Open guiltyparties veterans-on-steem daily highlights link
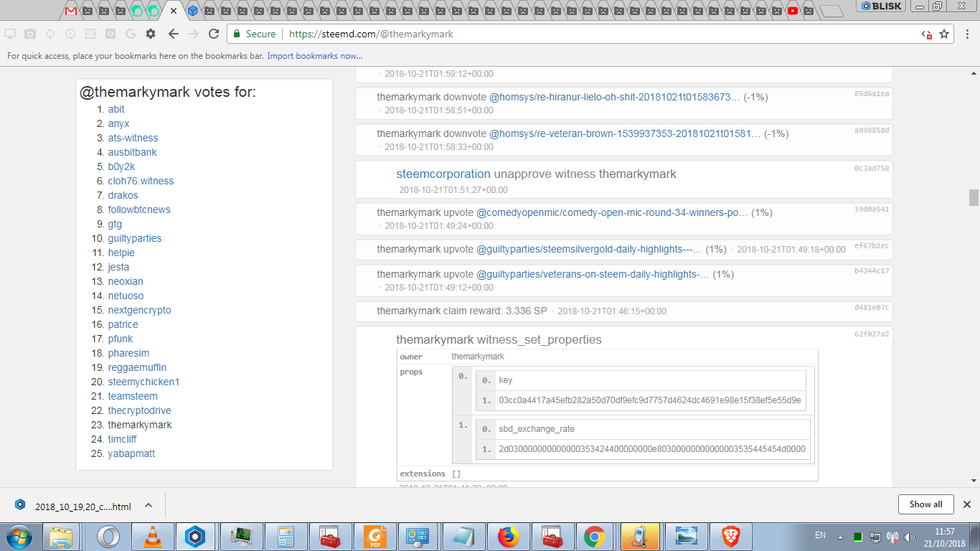Image resolution: width=980 pixels, height=551 pixels. click(593, 274)
